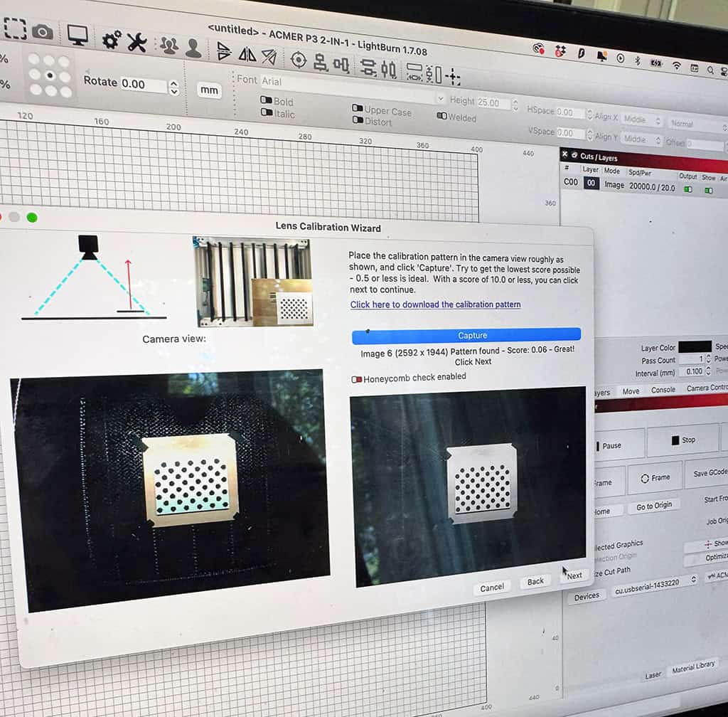Click Cuts / Layers panel float icon
Viewport: 728px width, 717px height.
[x=574, y=155]
